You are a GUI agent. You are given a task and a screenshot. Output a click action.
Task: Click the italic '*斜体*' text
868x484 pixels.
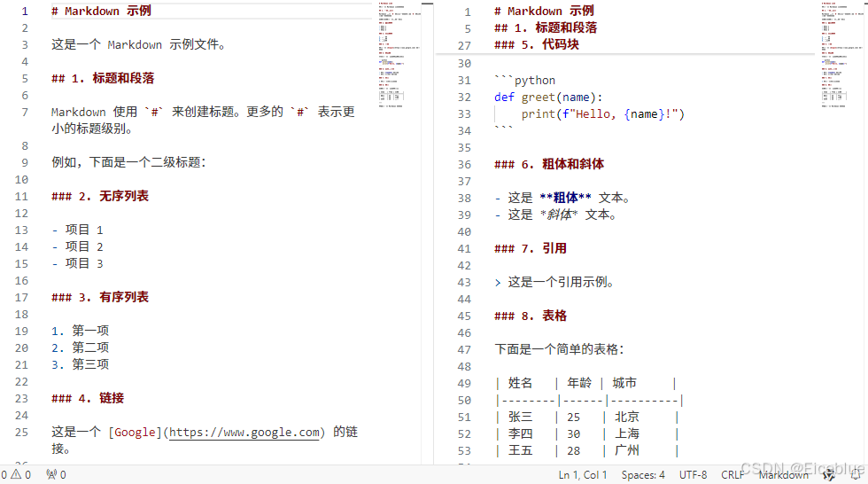pyautogui.click(x=559, y=215)
